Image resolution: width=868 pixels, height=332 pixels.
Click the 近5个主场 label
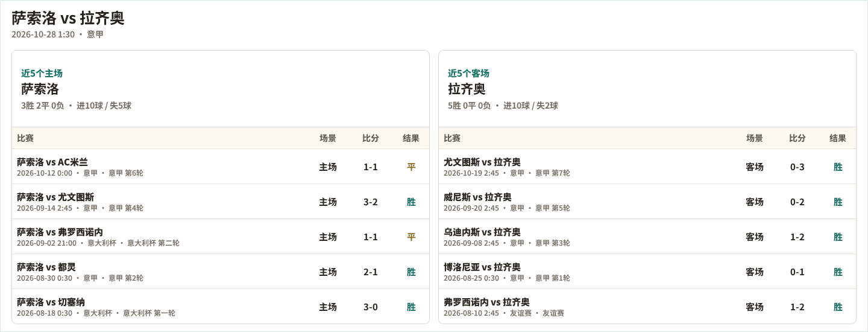[42, 73]
